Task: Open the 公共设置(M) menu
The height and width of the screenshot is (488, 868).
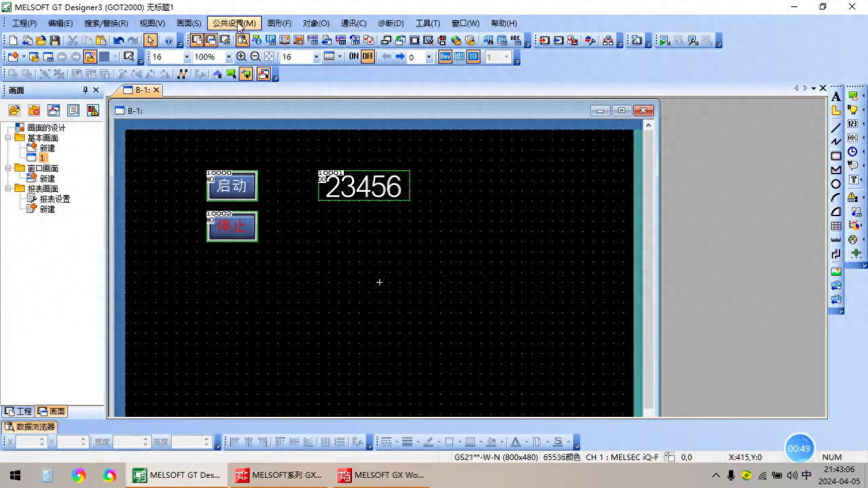Action: point(234,23)
